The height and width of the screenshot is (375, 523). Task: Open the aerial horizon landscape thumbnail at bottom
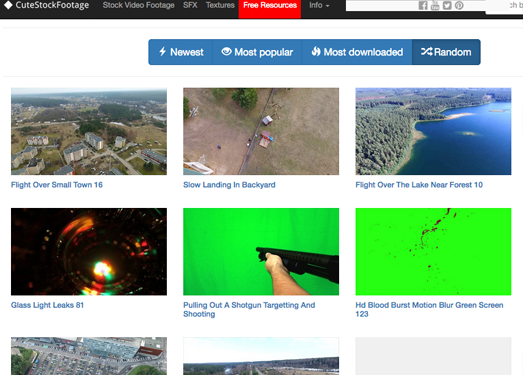point(261,356)
